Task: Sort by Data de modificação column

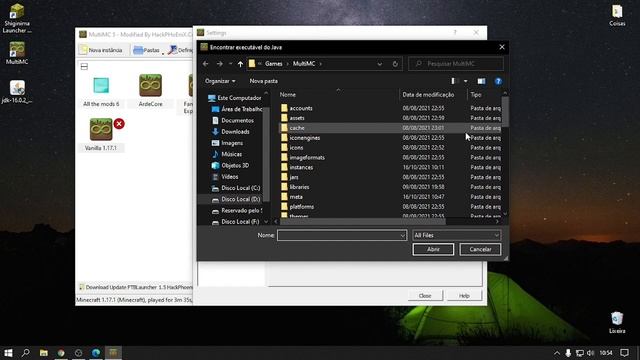Action: click(433, 94)
